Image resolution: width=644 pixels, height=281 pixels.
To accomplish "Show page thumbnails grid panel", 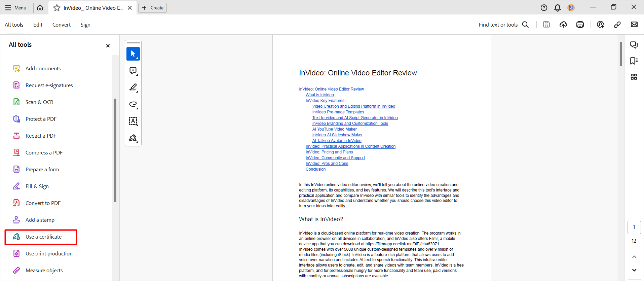I will [x=634, y=77].
